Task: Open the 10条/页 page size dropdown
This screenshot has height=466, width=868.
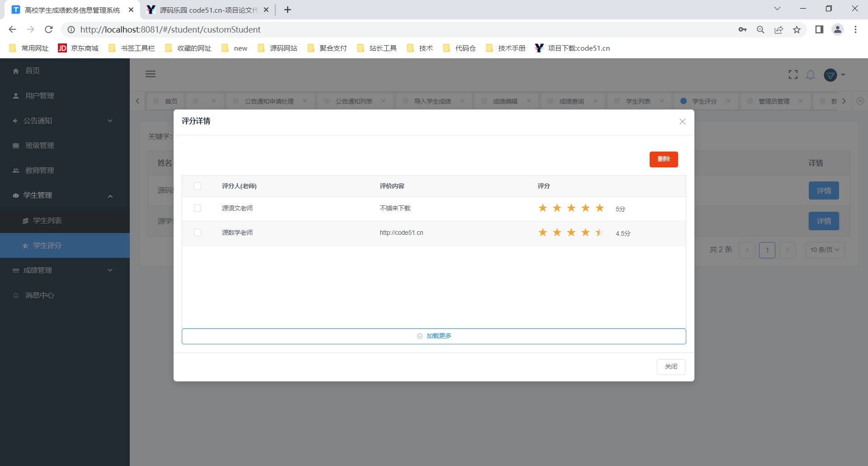Action: [824, 249]
